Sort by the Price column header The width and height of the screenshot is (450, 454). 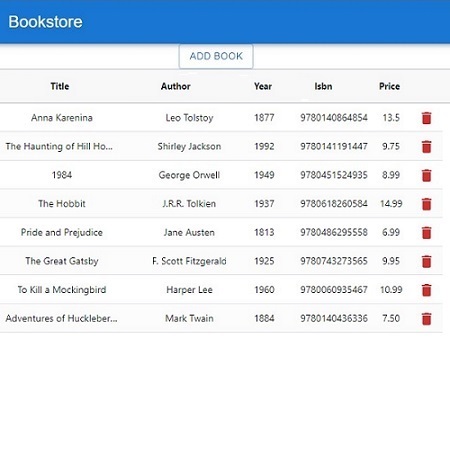tap(389, 86)
